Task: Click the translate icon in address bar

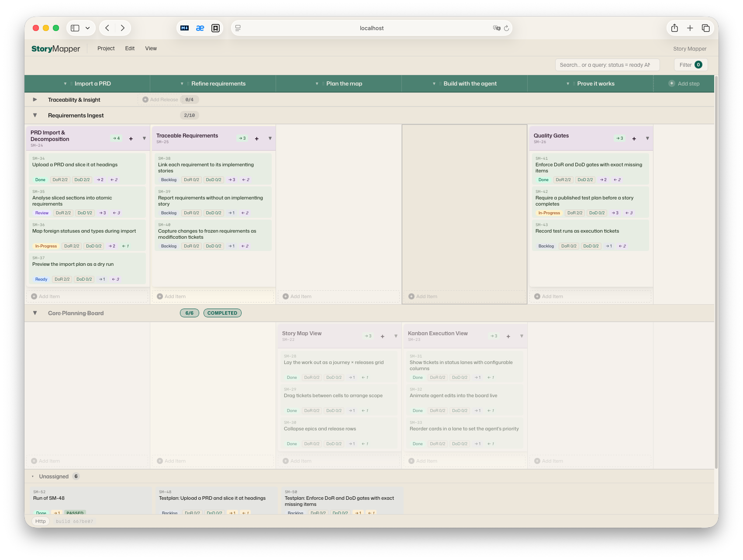Action: pyautogui.click(x=497, y=28)
